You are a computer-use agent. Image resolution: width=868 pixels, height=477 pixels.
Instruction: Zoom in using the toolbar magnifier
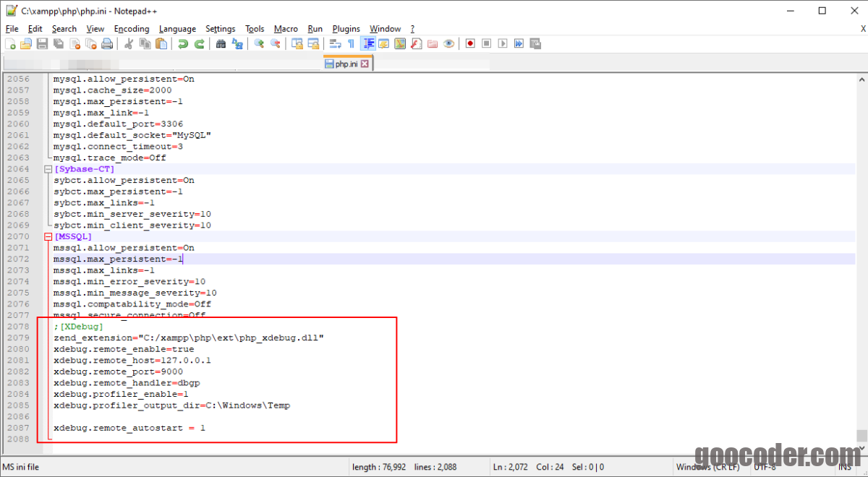[259, 43]
